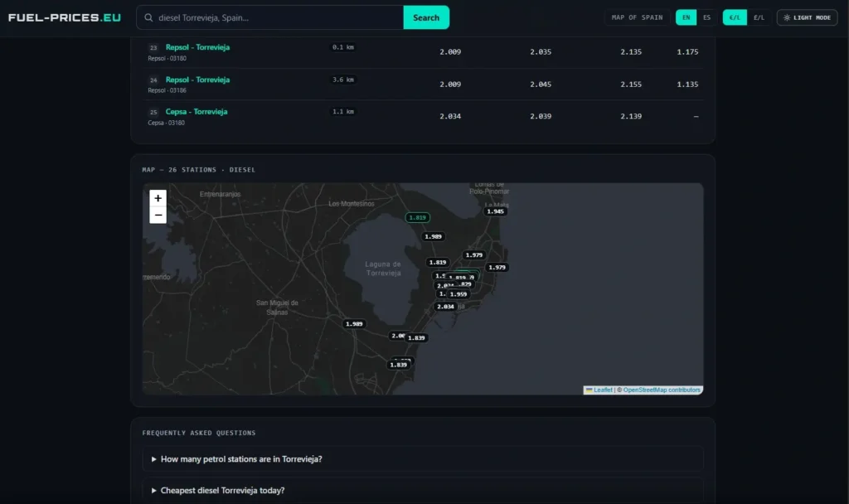849x504 pixels.
Task: Click the 2.135 price in row 23
Action: click(x=631, y=52)
